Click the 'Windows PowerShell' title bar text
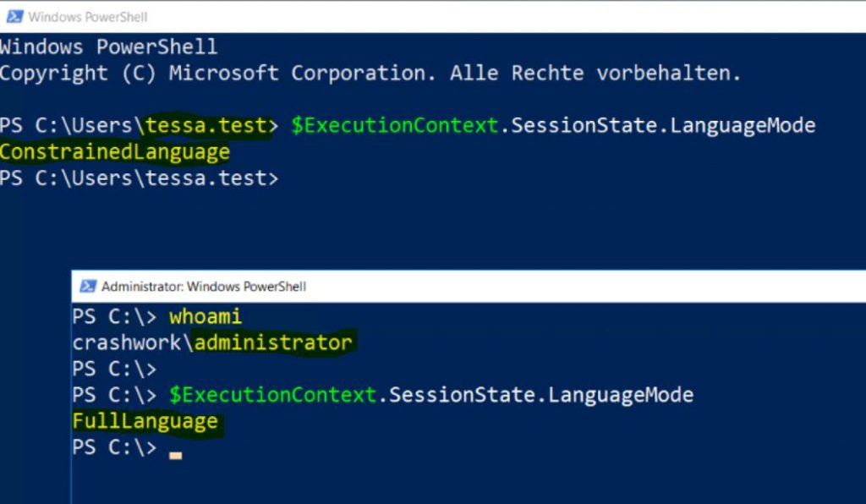 (x=88, y=17)
